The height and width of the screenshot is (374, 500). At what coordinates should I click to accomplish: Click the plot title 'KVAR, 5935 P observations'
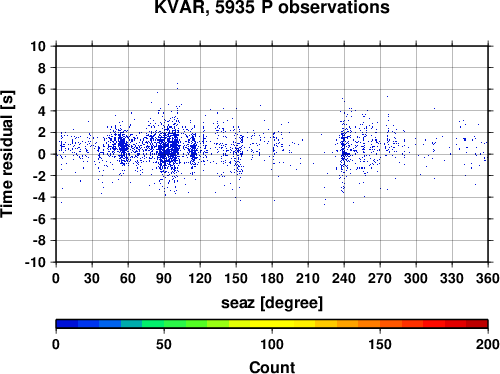(x=272, y=7)
